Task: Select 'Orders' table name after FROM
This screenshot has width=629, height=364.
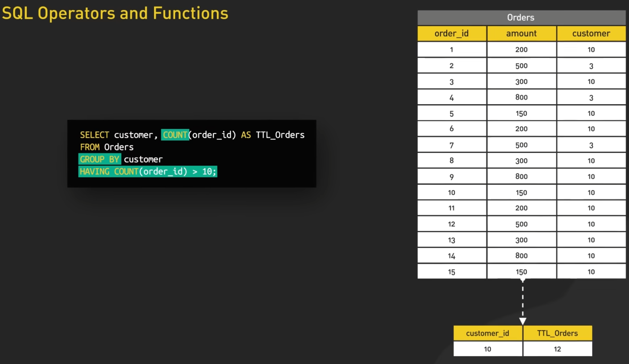Action: coord(119,147)
